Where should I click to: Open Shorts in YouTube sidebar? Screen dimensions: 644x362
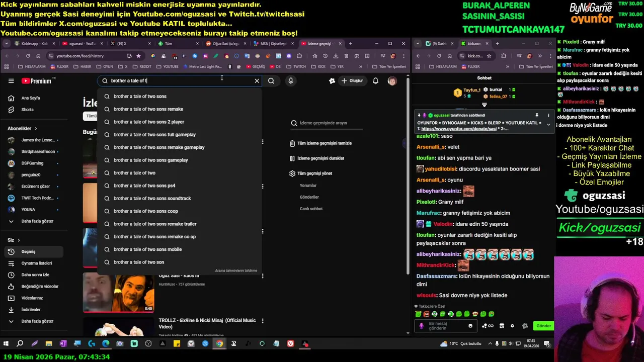(33, 110)
